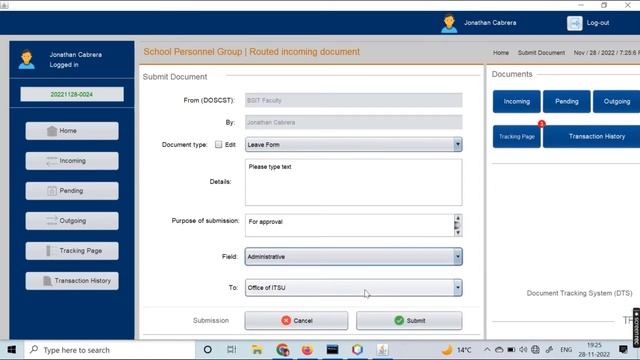The width and height of the screenshot is (640, 360).
Task: Open Tracking Page from the left sidebar
Action: [72, 251]
